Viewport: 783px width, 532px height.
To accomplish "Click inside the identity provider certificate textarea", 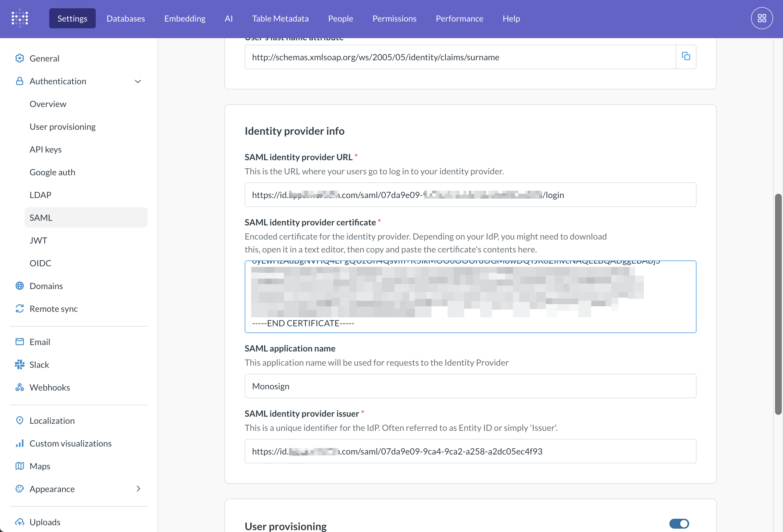I will pyautogui.click(x=470, y=297).
